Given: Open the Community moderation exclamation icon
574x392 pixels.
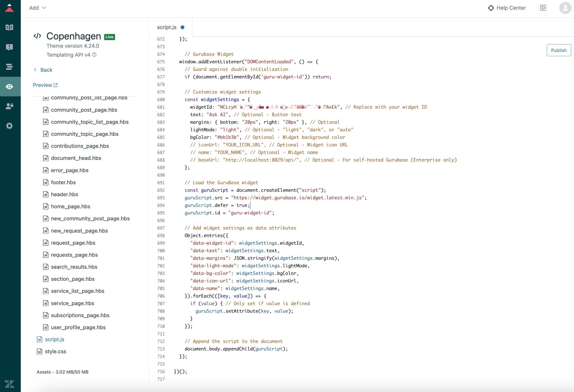Looking at the screenshot, I should coord(9,47).
